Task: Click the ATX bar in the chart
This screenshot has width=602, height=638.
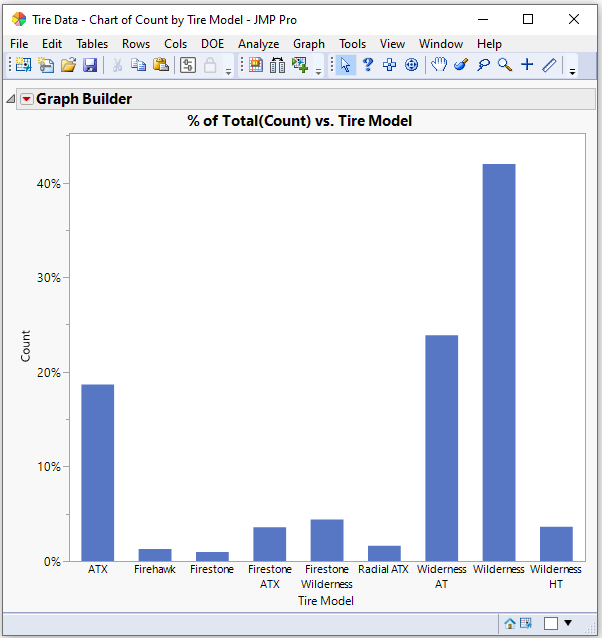Action: 97,472
